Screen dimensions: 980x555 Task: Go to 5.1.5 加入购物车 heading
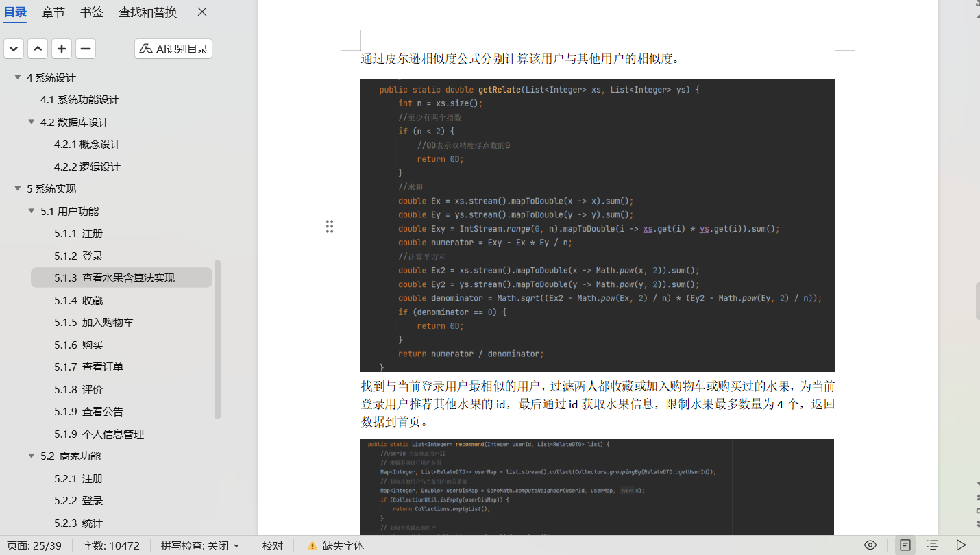coord(94,323)
